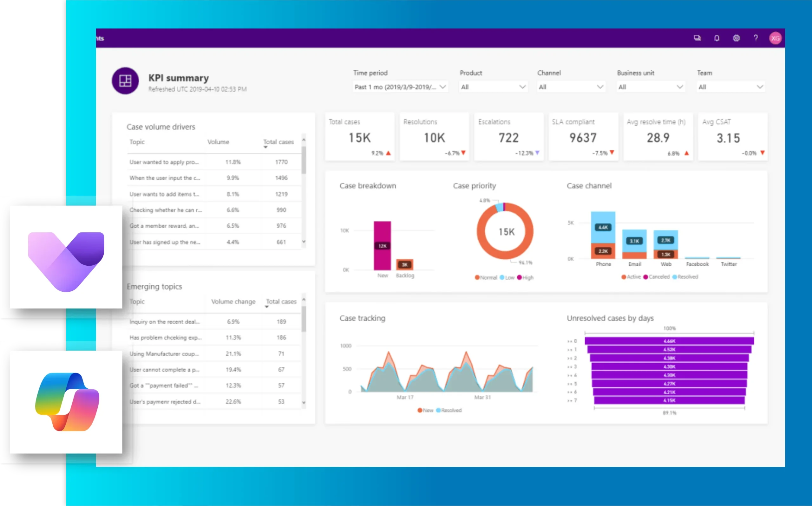Click the Twitter channel label
The width and height of the screenshot is (812, 506).
click(x=729, y=264)
